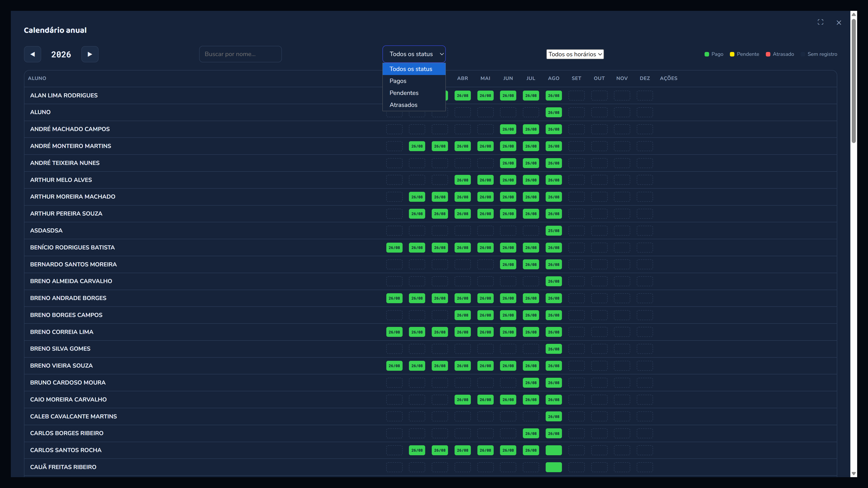Click AGO cell for CARLOS SANTOS ROCHA
Image resolution: width=868 pixels, height=488 pixels.
553,450
